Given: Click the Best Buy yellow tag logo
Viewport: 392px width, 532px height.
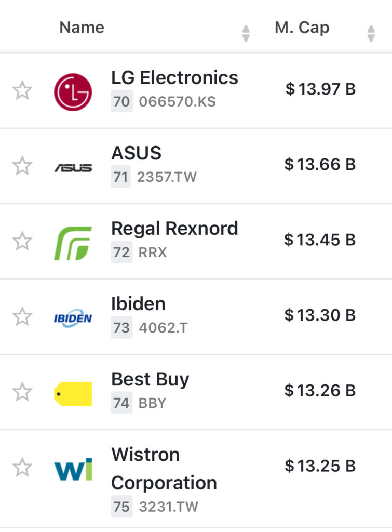Looking at the screenshot, I should point(73,393).
